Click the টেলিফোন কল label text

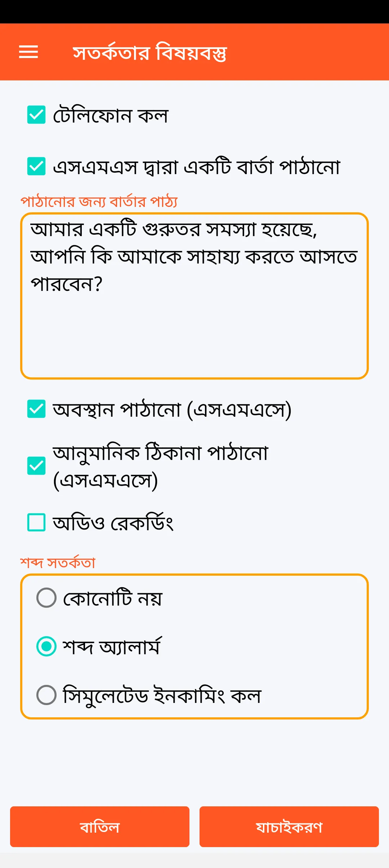click(x=111, y=116)
